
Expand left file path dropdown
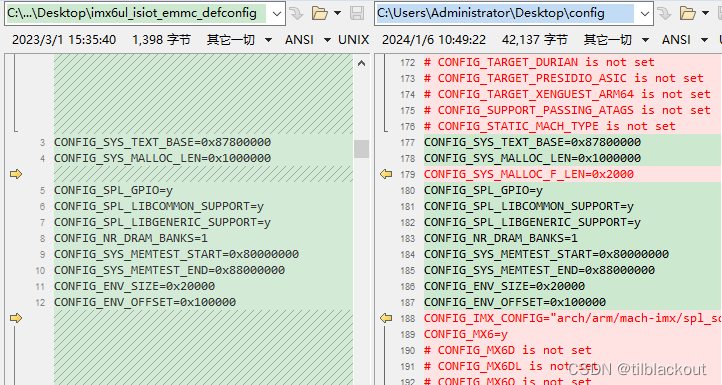coord(277,13)
